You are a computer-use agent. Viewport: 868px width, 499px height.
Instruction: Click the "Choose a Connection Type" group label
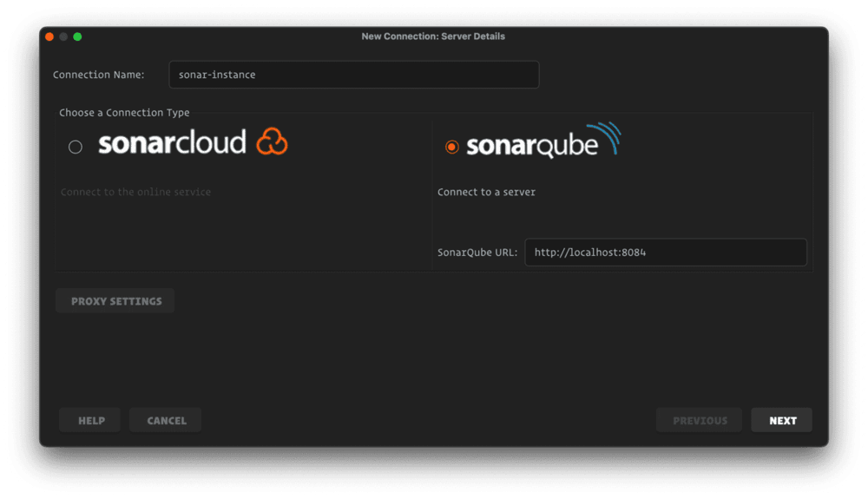124,113
